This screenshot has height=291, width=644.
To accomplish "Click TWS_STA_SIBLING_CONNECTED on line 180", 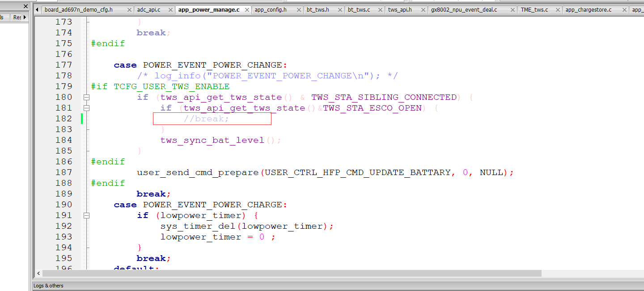I will click(384, 97).
